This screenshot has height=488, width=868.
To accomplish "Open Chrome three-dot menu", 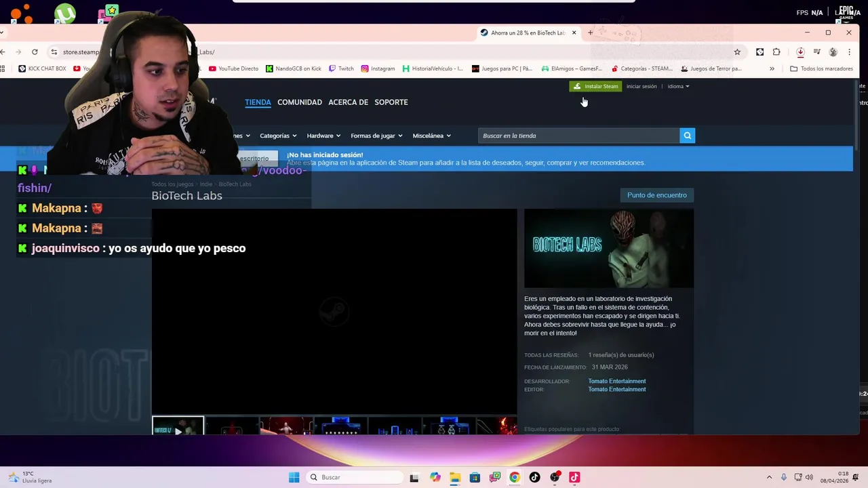I will pos(849,52).
